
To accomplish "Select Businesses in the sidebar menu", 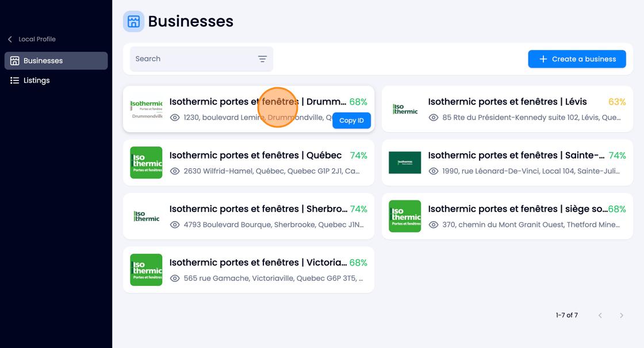I will click(56, 61).
